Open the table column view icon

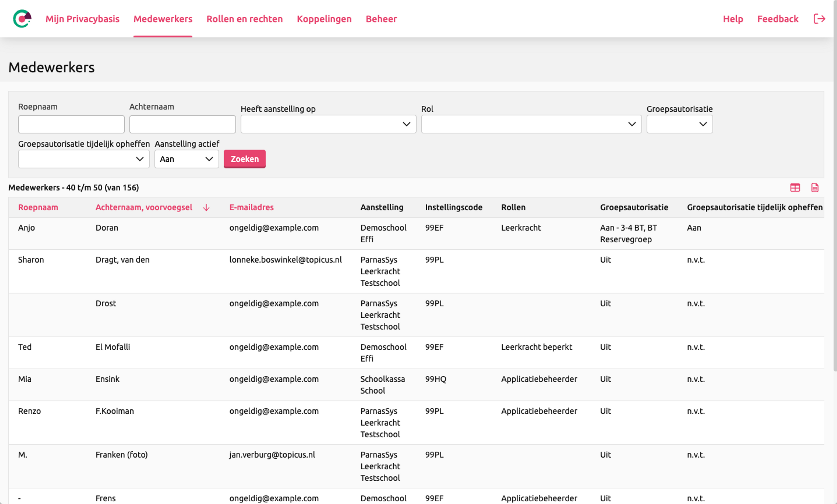795,188
